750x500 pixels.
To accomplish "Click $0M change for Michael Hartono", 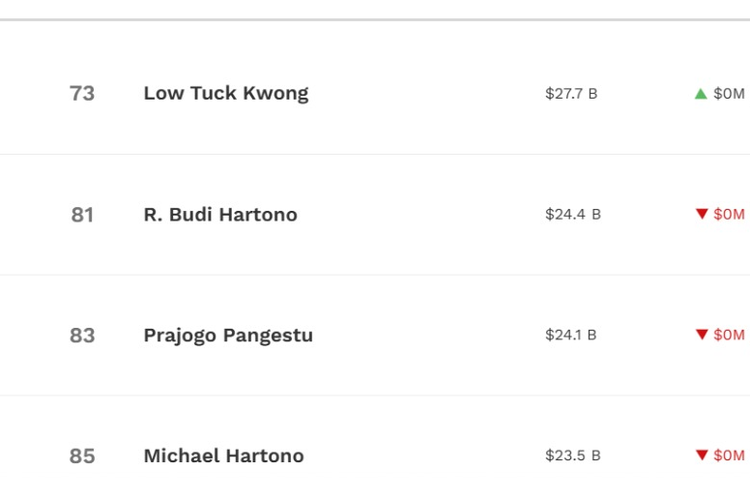I will (x=729, y=455).
